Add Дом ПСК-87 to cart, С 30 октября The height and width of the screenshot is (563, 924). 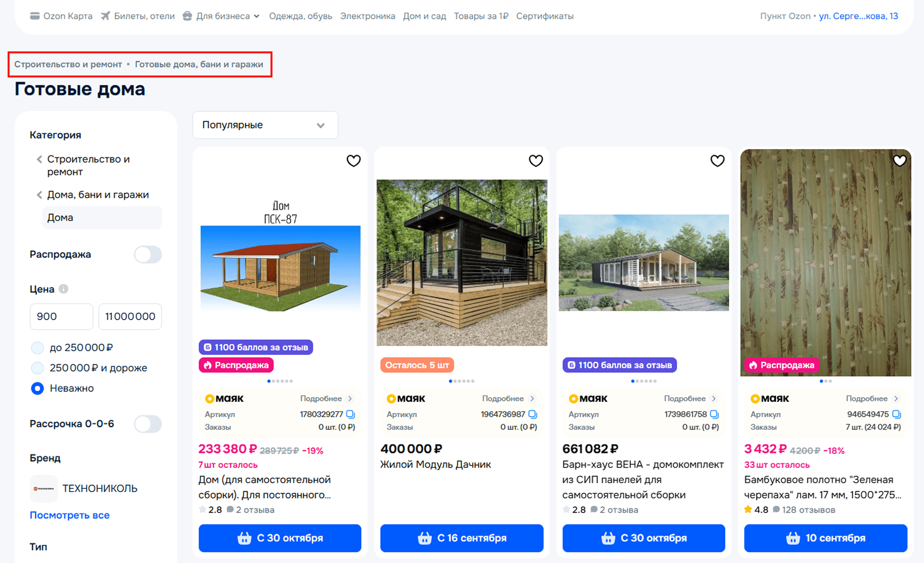pos(280,538)
